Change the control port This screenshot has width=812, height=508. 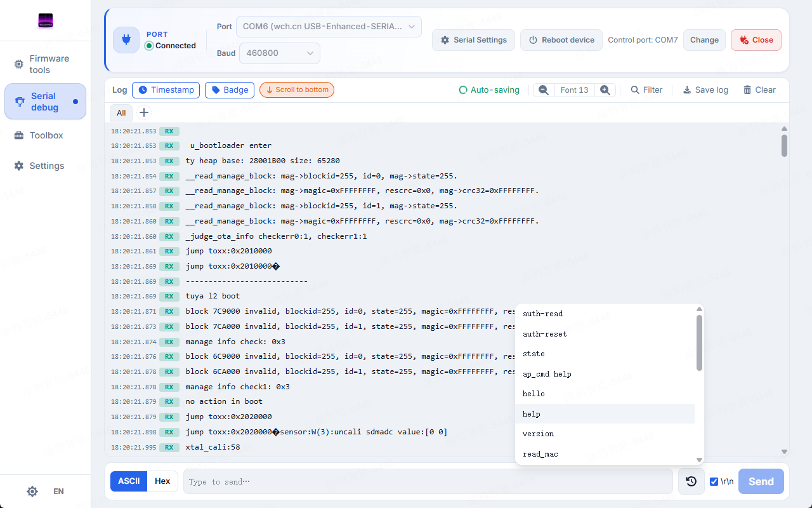pos(704,40)
